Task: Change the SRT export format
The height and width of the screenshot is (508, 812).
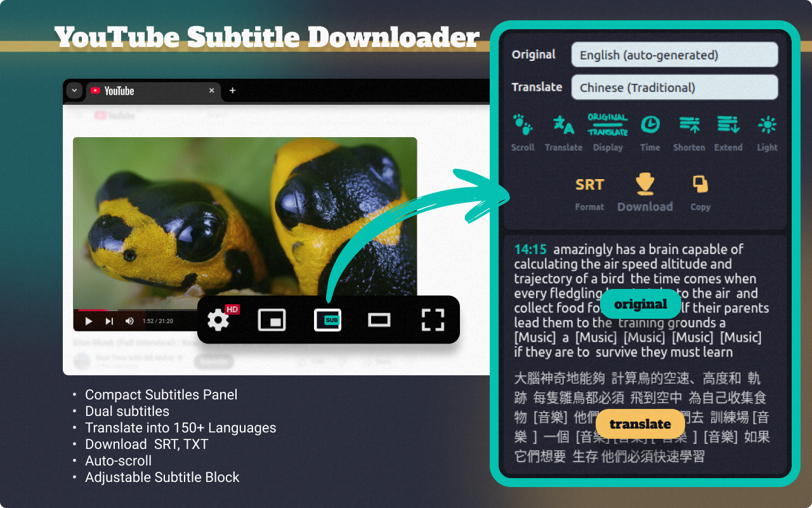Action: tap(589, 184)
